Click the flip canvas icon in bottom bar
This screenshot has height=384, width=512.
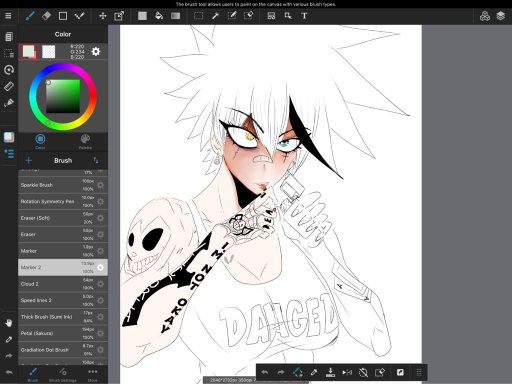347,372
